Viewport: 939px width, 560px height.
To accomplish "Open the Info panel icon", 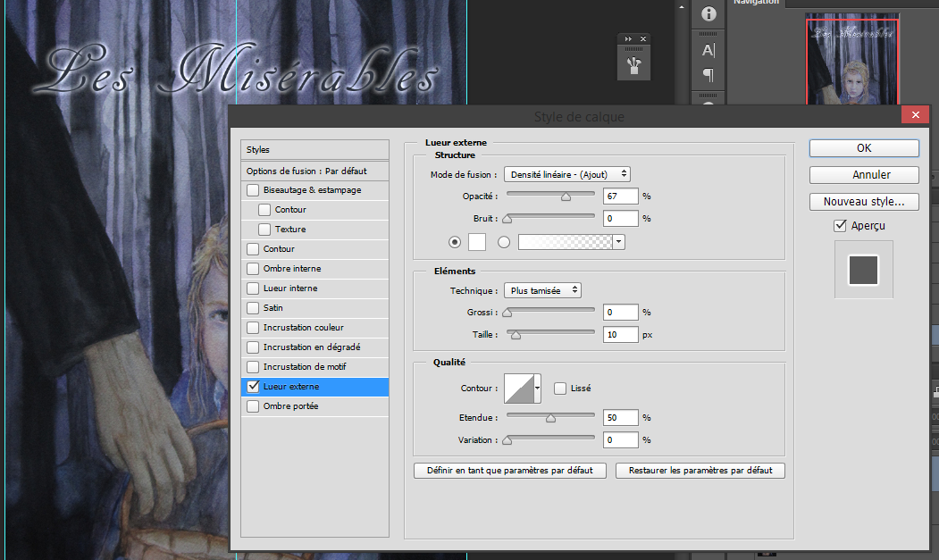I will [708, 14].
